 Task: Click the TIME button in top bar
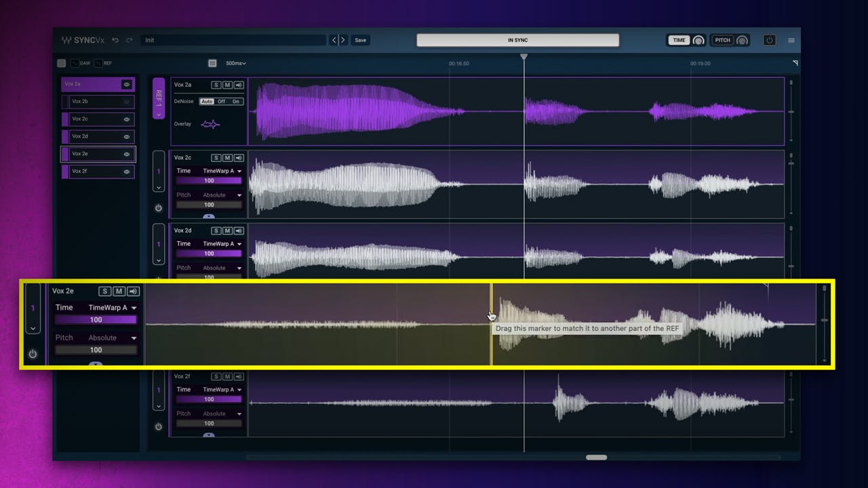(679, 40)
